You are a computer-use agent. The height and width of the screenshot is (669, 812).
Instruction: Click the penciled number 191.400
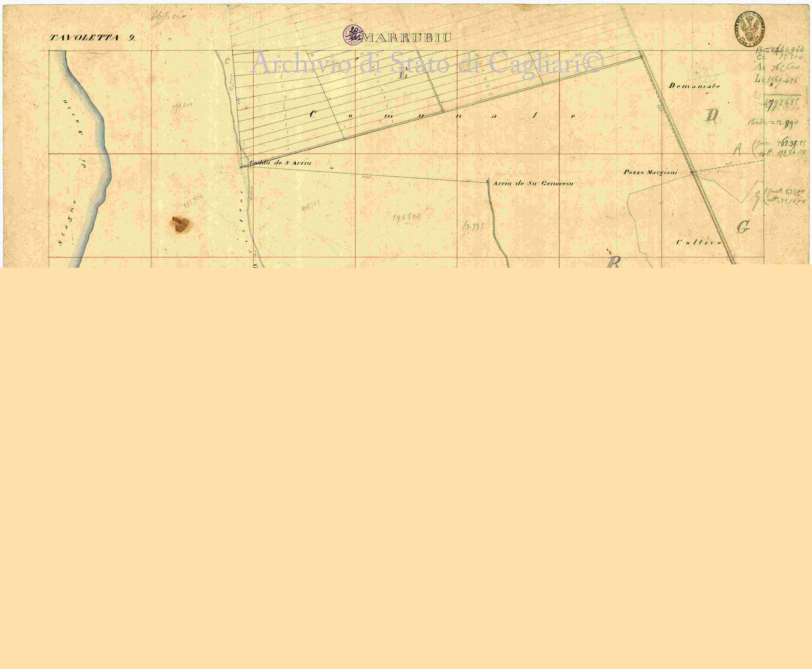click(182, 106)
